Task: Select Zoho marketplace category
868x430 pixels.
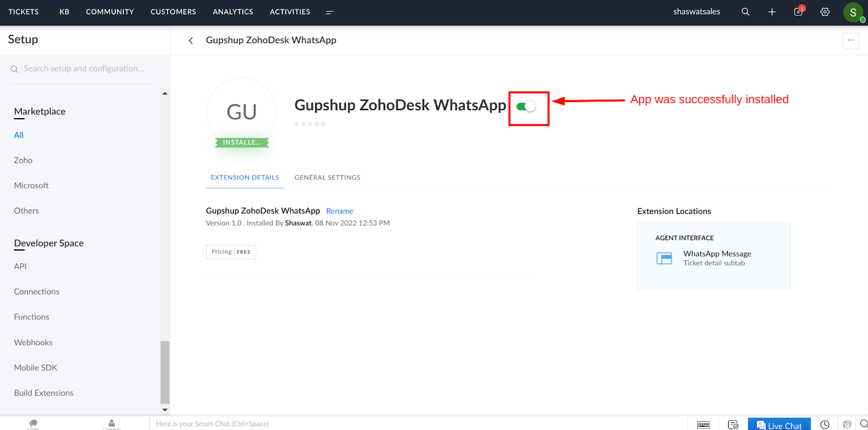Action: point(23,161)
